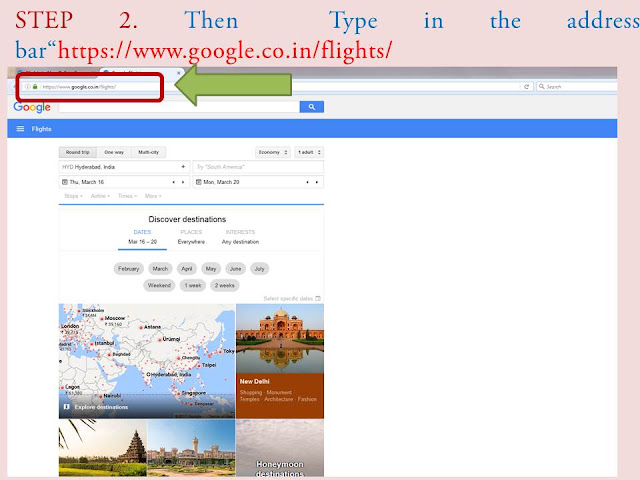The width and height of the screenshot is (640, 480).
Task: Open the Honeymoon destinations card
Action: (280, 448)
